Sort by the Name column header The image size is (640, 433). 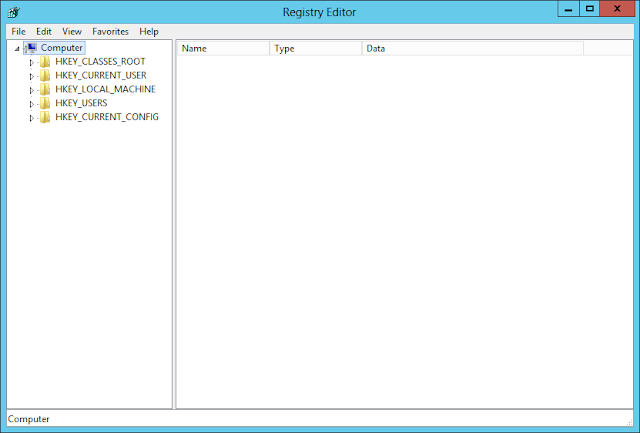223,49
